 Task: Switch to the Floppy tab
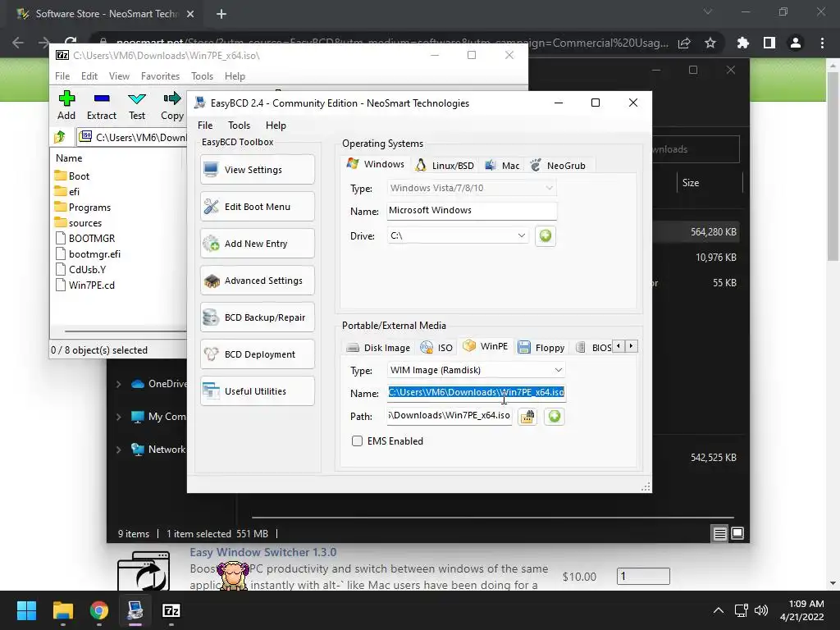point(541,348)
